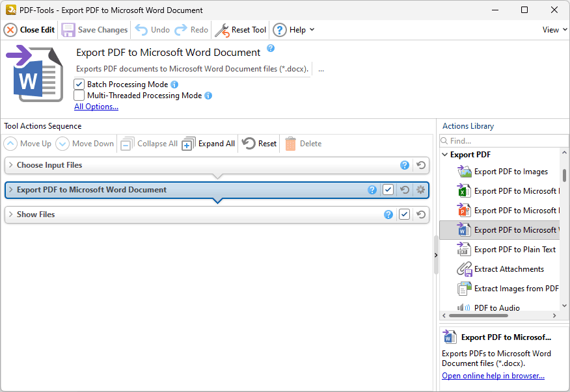Click the Delete trash icon
This screenshot has width=570, height=392.
290,144
